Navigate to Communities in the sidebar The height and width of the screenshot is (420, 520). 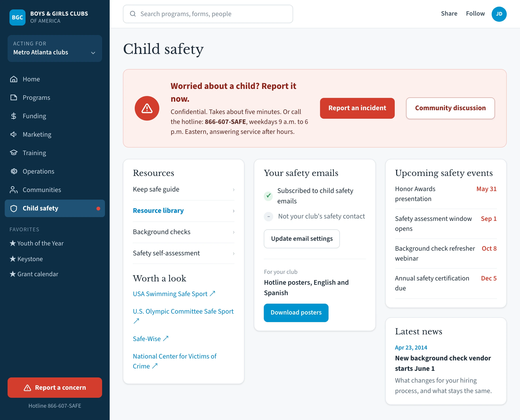click(x=55, y=190)
